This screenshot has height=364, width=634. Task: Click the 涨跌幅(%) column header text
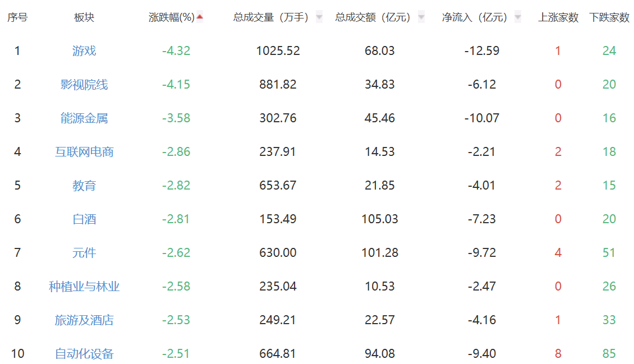[x=171, y=17]
